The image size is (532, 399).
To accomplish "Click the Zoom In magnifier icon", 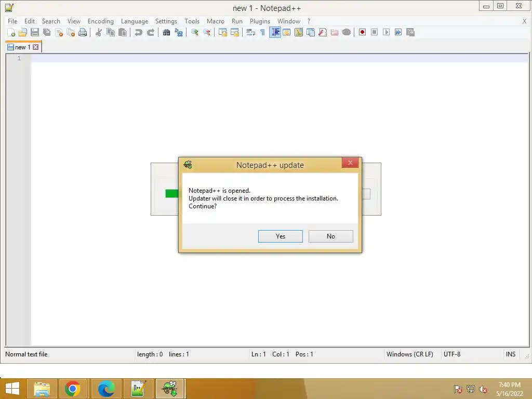I will pos(194,32).
